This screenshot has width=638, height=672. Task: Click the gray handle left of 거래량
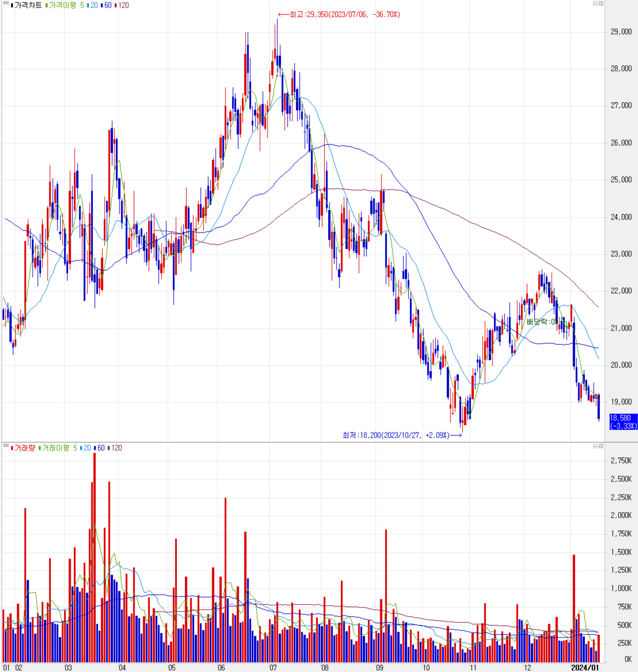click(x=6, y=446)
